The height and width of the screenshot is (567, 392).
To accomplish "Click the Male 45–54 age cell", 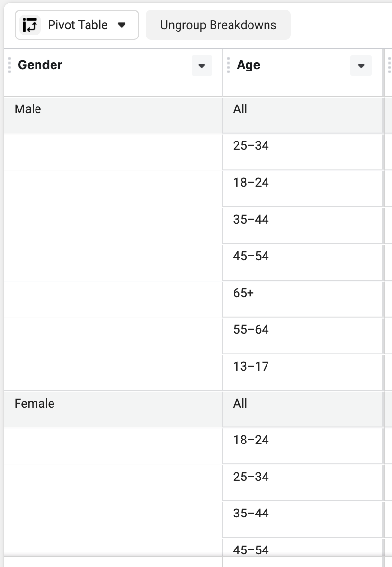I will (x=251, y=256).
